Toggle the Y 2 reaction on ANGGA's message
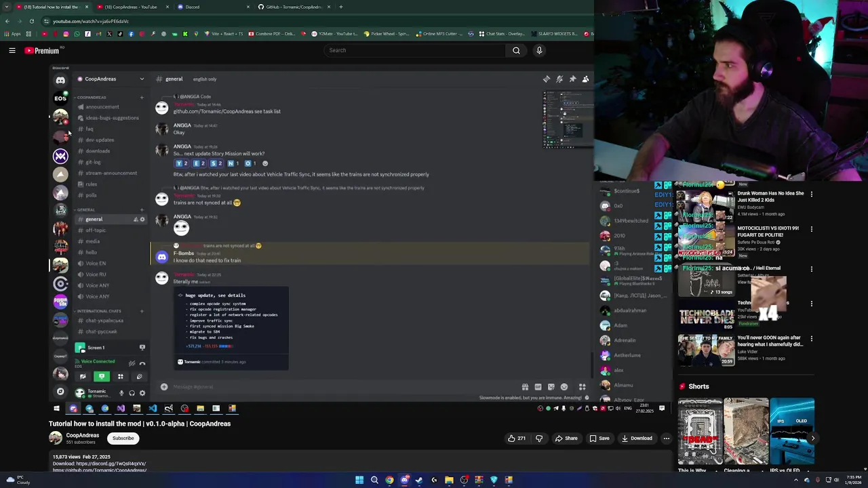This screenshot has height=488, width=868. [181, 163]
